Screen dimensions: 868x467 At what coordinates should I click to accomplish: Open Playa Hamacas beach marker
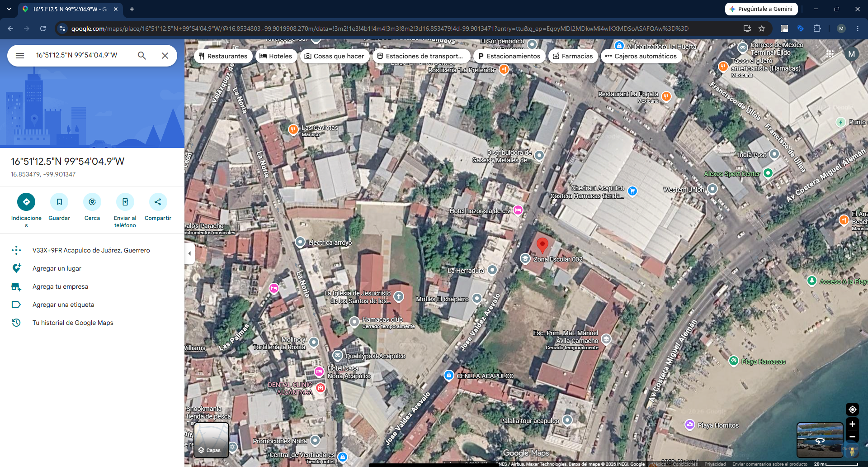point(734,361)
